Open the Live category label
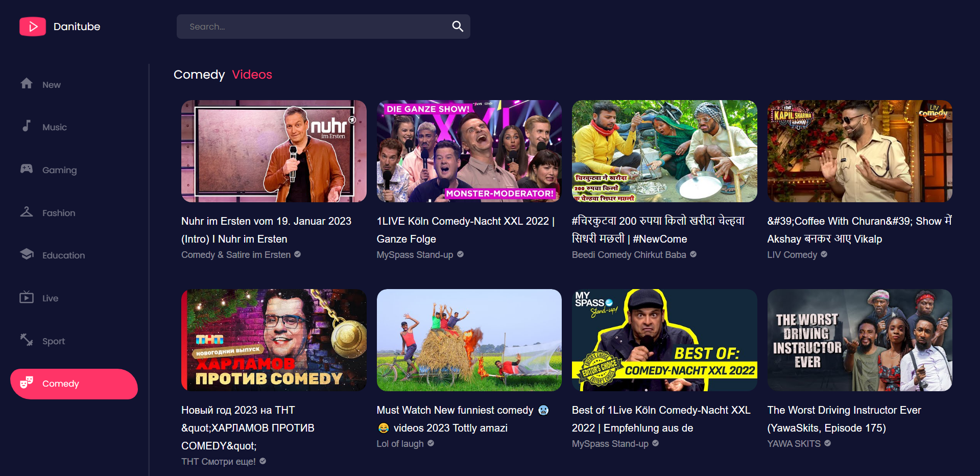980x476 pixels. tap(50, 298)
